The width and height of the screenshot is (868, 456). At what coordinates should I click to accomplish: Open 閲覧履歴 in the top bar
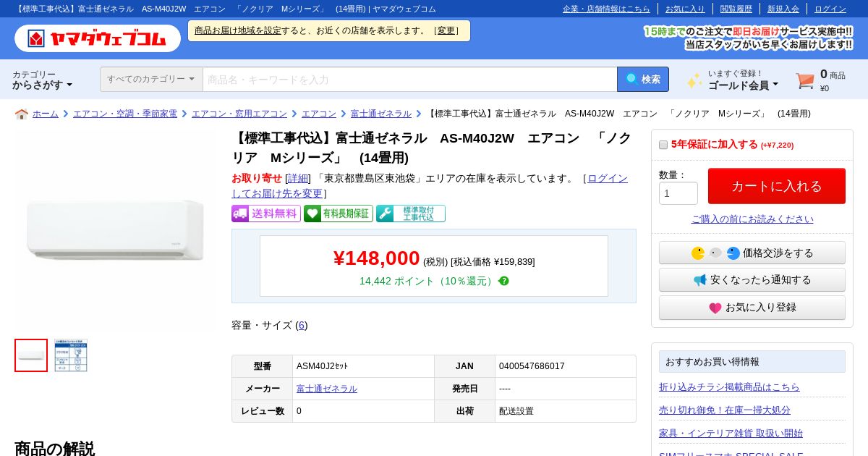(736, 9)
